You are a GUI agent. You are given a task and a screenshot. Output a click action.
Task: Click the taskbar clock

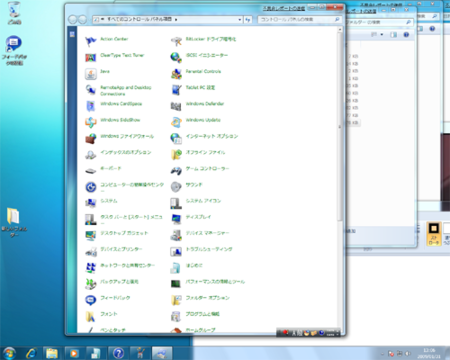click(429, 353)
